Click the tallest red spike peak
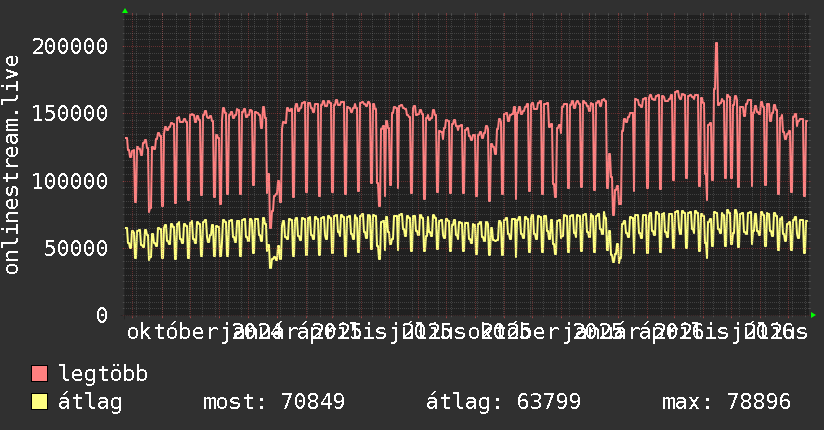The width and height of the screenshot is (824, 430). 716,44
